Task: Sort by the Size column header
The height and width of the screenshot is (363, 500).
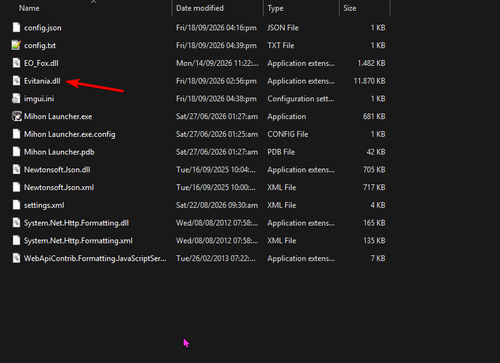Action: [x=350, y=8]
